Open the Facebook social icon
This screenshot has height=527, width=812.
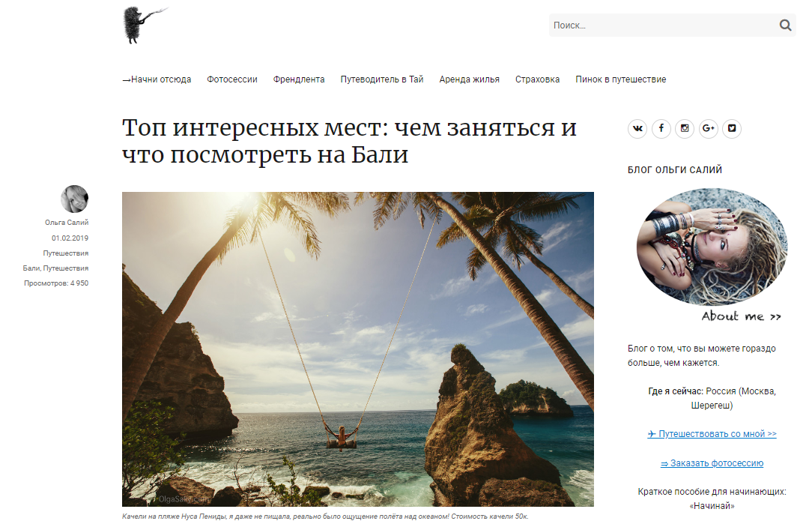click(x=661, y=128)
